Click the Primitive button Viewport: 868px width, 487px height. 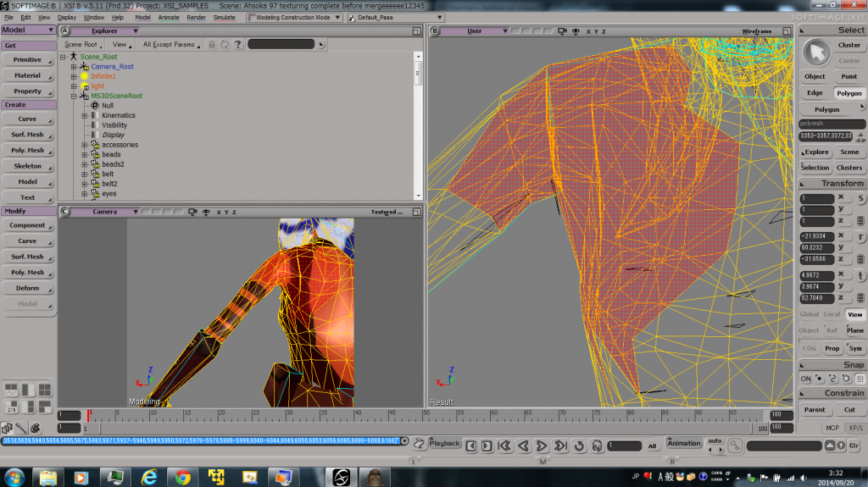pyautogui.click(x=28, y=60)
